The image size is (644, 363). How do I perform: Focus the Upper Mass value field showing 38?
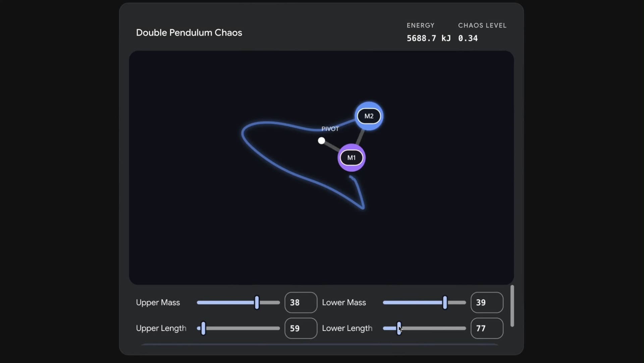[301, 303]
